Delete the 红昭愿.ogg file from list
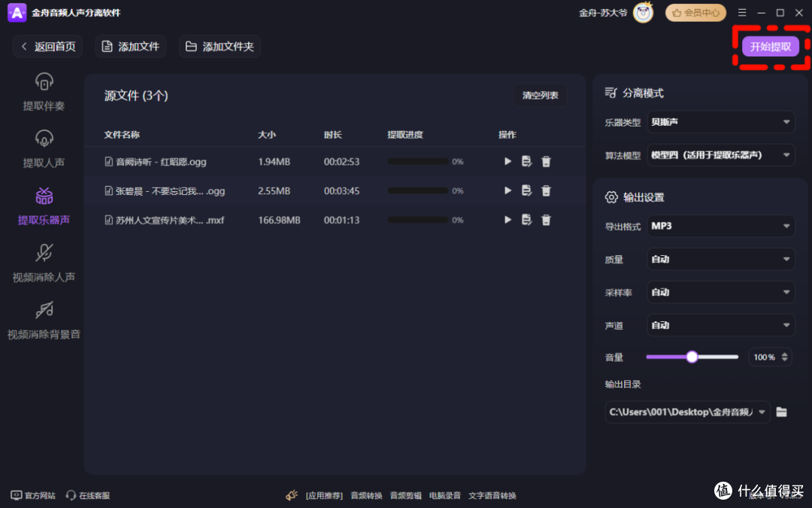The image size is (812, 508). [546, 162]
